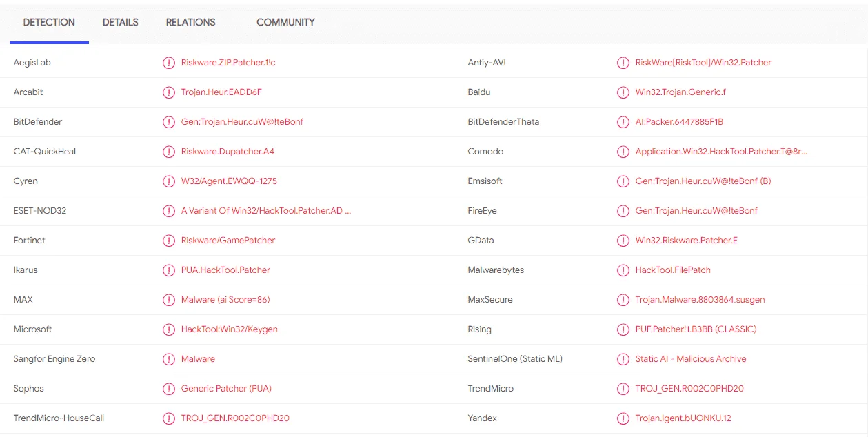This screenshot has height=437, width=868.
Task: Click the Microsoft engine name
Action: pos(32,329)
